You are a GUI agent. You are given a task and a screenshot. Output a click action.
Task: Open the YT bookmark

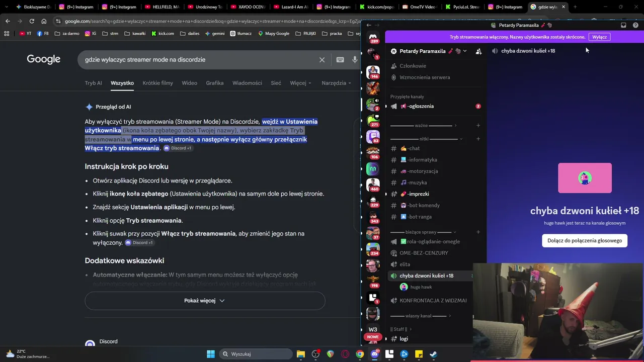point(26,34)
